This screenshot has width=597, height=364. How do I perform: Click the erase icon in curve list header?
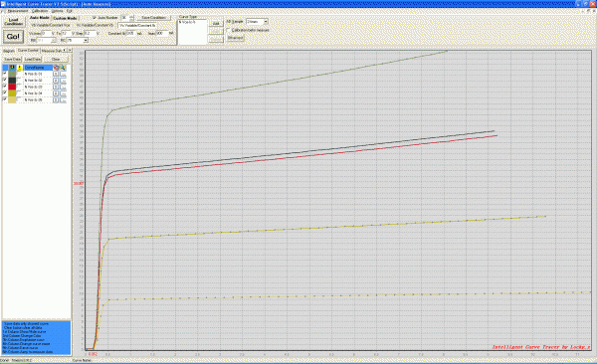(56, 68)
